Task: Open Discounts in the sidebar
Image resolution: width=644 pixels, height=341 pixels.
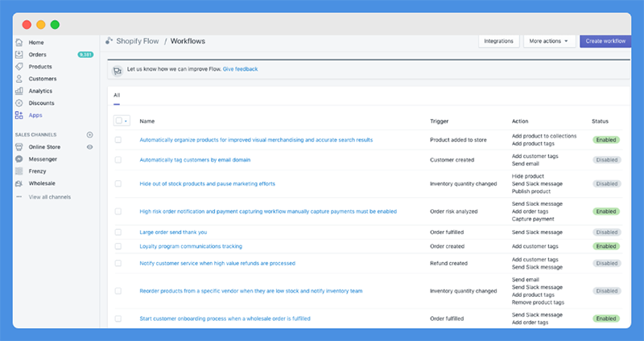Action: point(42,103)
